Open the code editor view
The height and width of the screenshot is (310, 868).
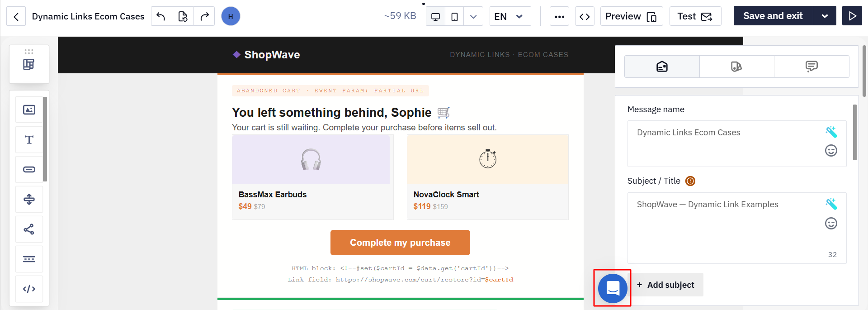click(585, 17)
